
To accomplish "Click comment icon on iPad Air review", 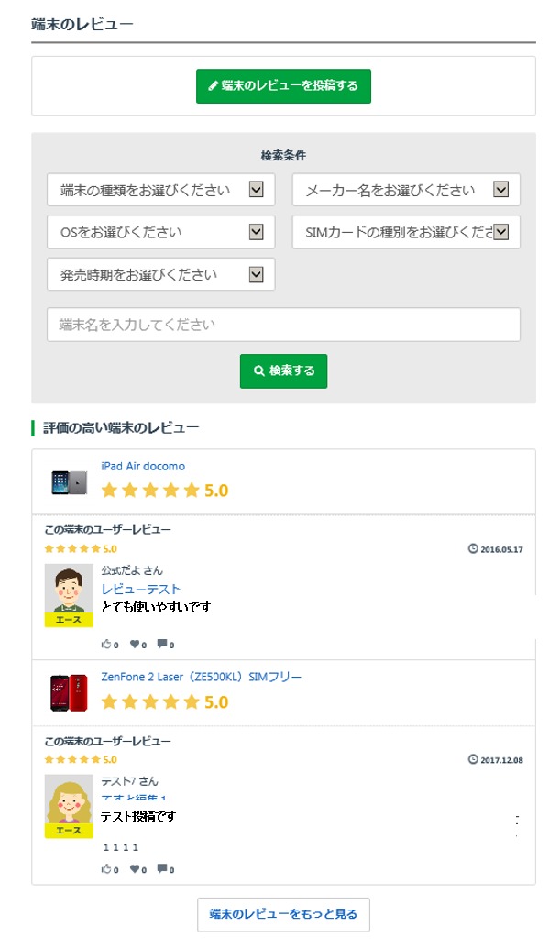I will point(161,644).
